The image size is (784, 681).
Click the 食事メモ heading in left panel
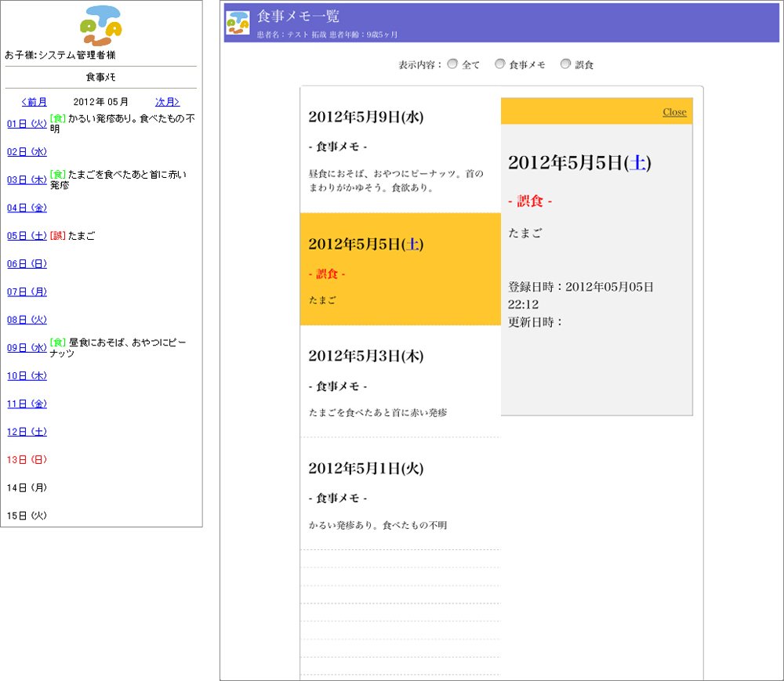[100, 77]
